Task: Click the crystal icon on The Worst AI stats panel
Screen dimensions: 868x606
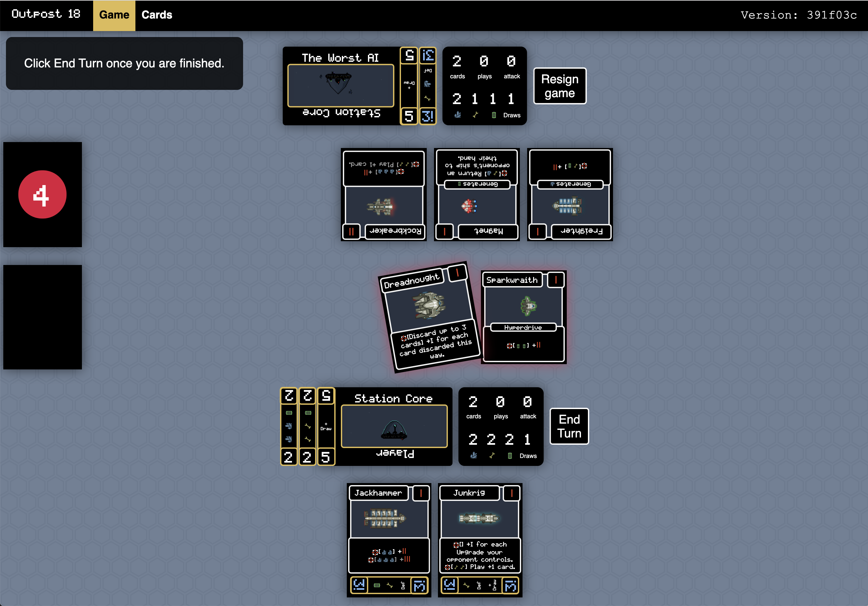Action: click(458, 115)
